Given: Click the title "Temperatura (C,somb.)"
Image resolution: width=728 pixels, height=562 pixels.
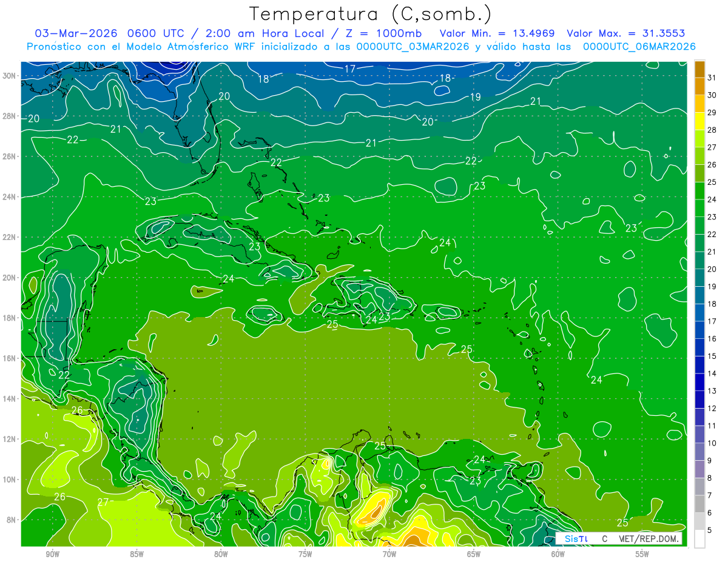Looking at the screenshot, I should point(371,15).
